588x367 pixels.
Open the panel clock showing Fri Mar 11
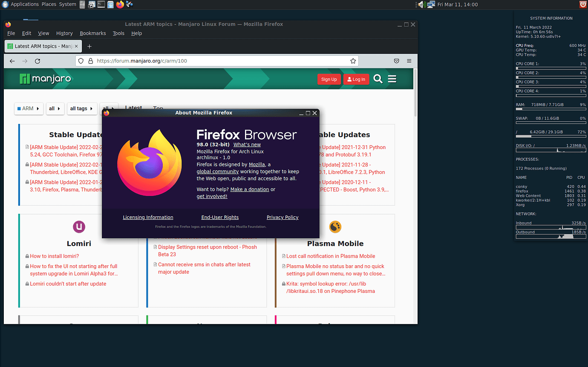[x=458, y=4]
